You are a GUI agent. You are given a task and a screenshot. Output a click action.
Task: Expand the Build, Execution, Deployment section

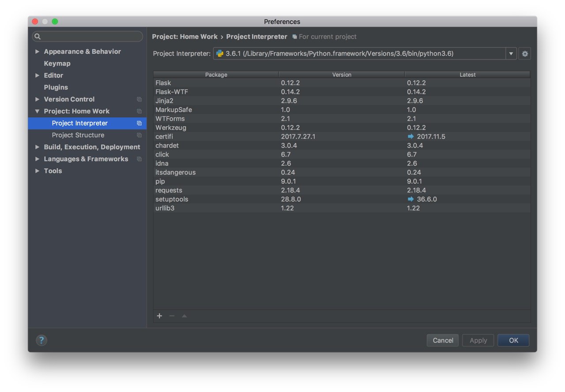(x=37, y=147)
